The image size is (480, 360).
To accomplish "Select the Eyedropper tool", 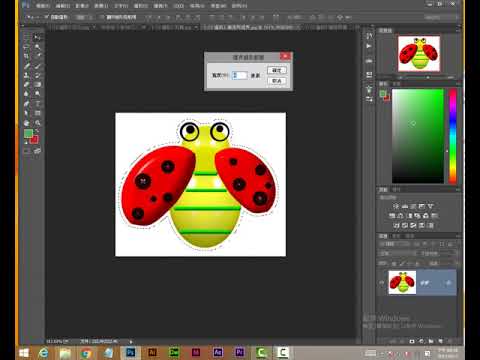I will pos(37,56).
